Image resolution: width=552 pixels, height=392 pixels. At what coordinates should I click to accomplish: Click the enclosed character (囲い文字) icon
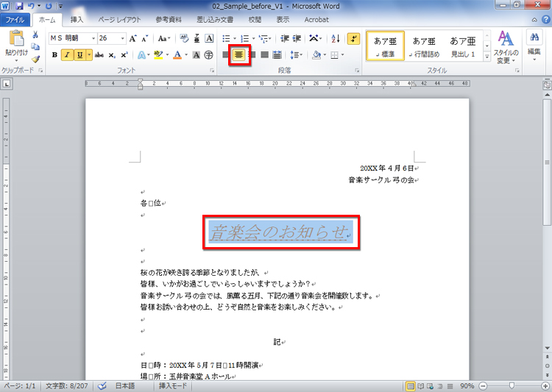click(x=209, y=55)
